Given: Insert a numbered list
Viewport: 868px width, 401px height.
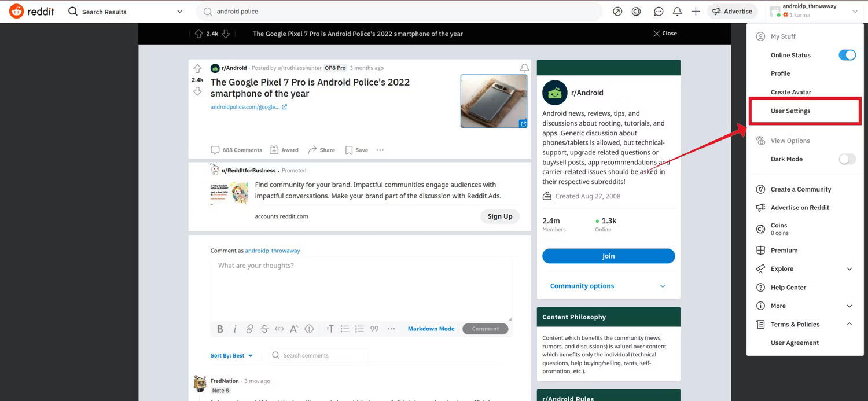Looking at the screenshot, I should (359, 329).
